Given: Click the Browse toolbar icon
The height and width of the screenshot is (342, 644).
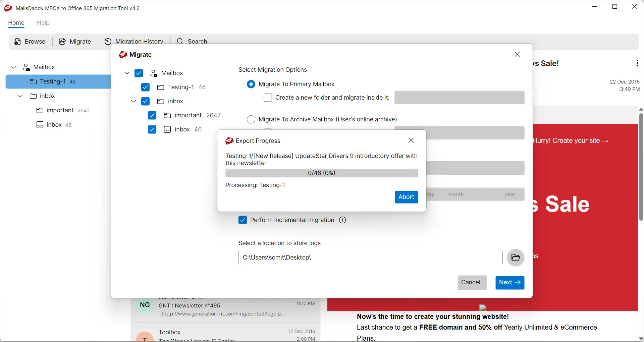Looking at the screenshot, I should pos(18,42).
